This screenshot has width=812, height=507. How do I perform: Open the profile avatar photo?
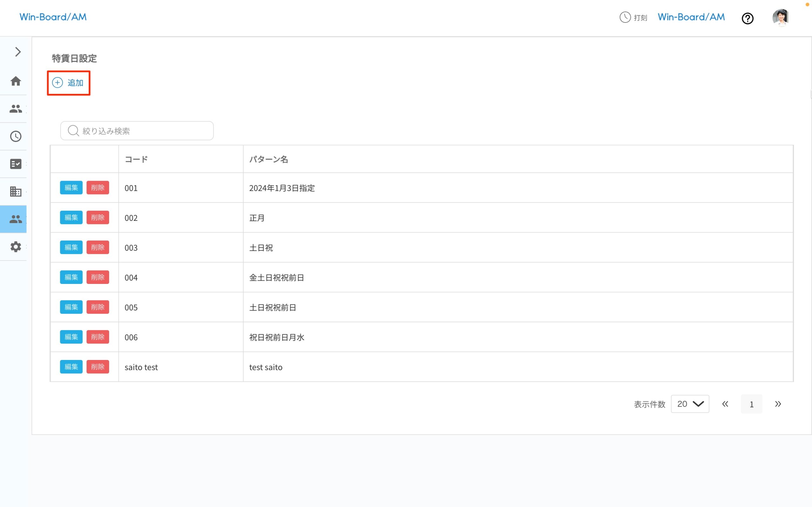pos(781,17)
